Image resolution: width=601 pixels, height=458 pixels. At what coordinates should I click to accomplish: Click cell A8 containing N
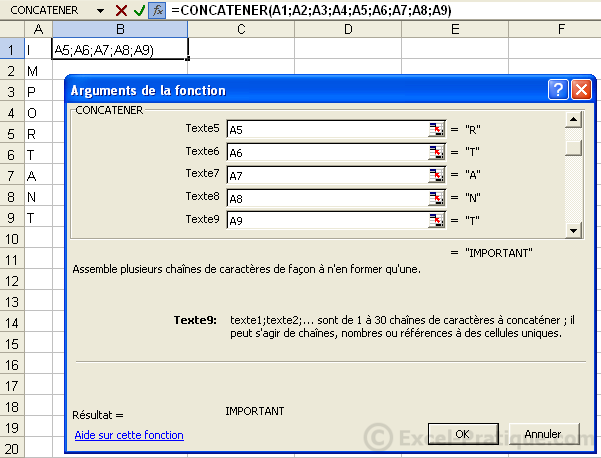click(x=38, y=197)
